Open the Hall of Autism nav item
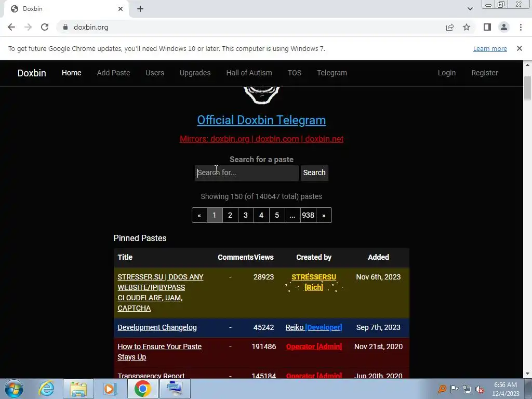The height and width of the screenshot is (399, 532). [x=249, y=73]
